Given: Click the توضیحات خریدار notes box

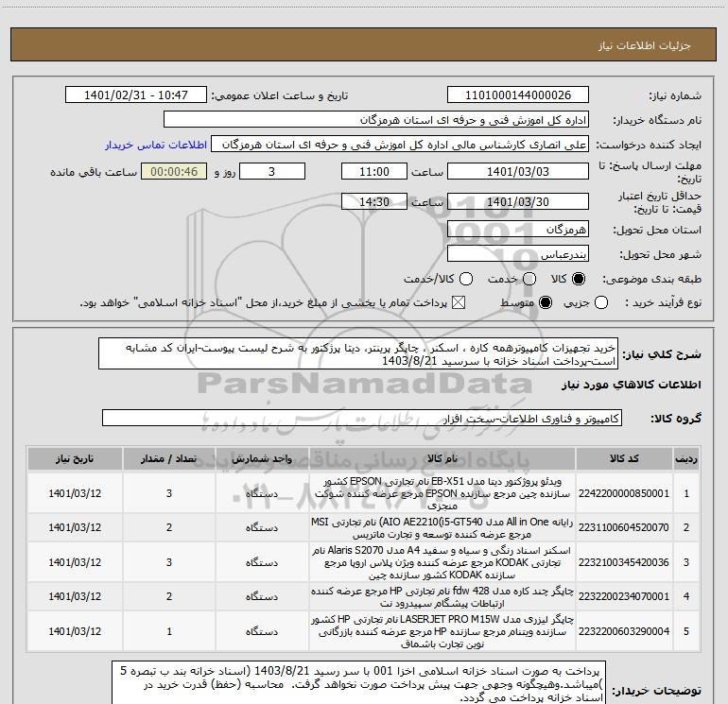Looking at the screenshot, I should [358, 683].
